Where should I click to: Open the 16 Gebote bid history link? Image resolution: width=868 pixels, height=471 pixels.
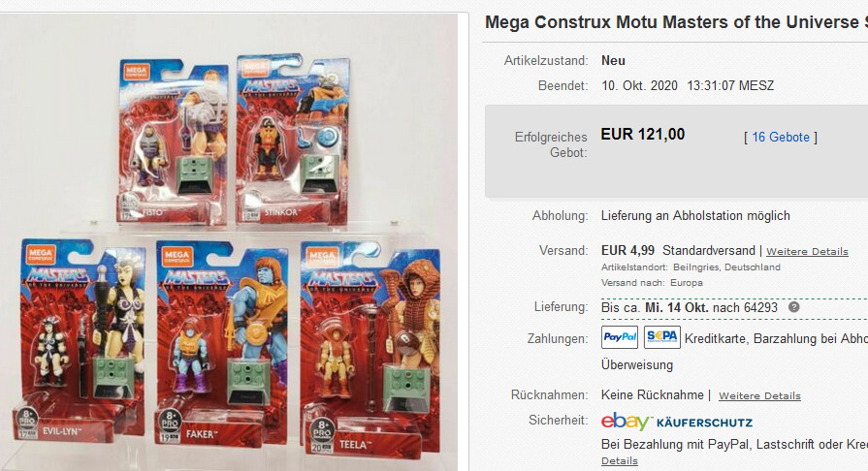click(x=781, y=138)
